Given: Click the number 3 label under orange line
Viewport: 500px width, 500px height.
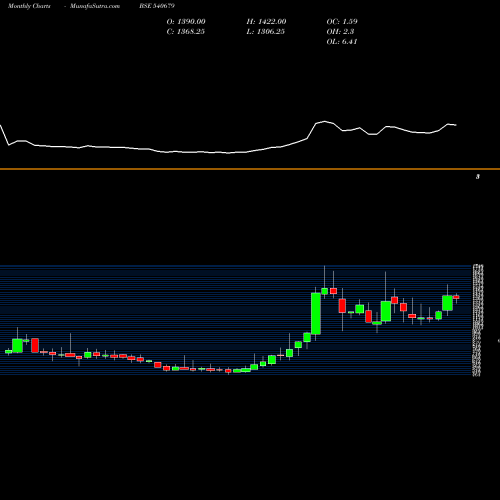Looking at the screenshot, I should coord(478,177).
